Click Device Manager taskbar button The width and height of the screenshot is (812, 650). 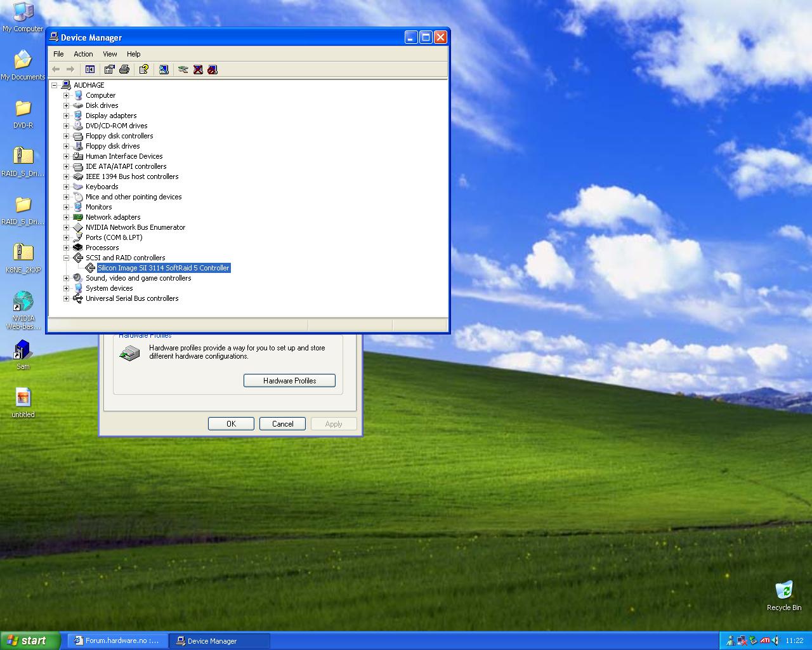click(219, 640)
